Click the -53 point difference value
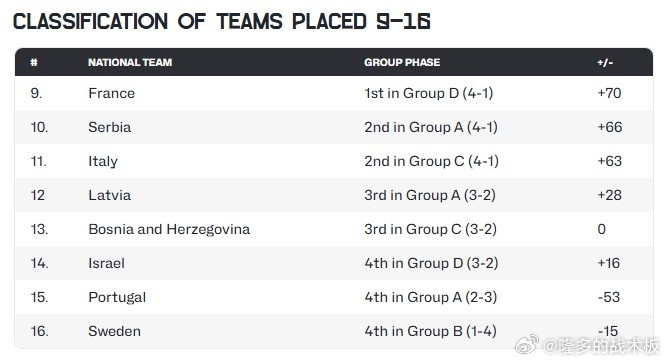 click(x=609, y=297)
